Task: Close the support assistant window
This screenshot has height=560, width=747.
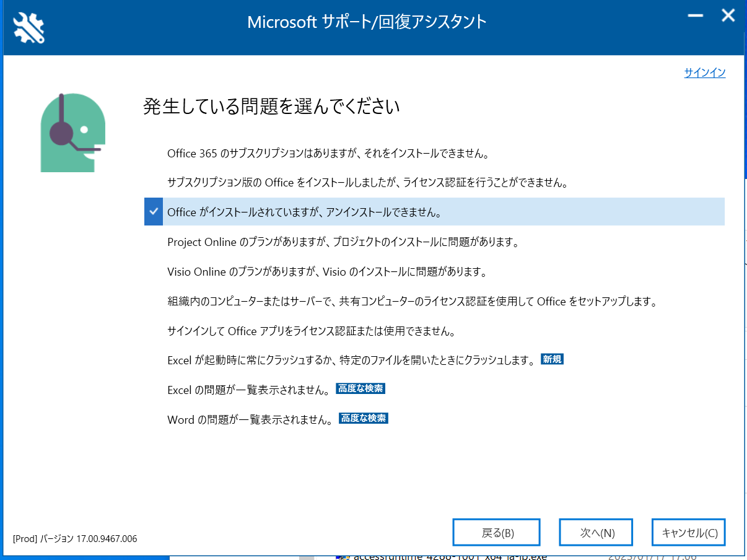Action: 728,16
